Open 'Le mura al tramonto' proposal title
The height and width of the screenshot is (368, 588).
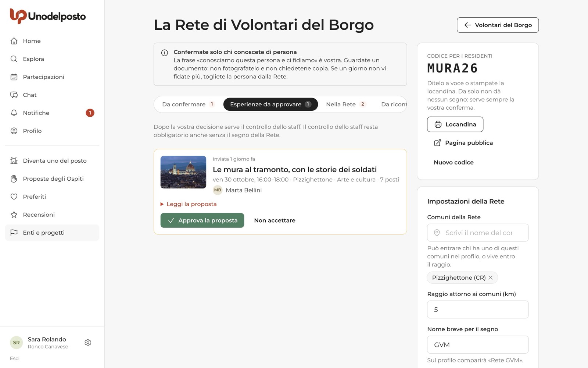(x=295, y=170)
